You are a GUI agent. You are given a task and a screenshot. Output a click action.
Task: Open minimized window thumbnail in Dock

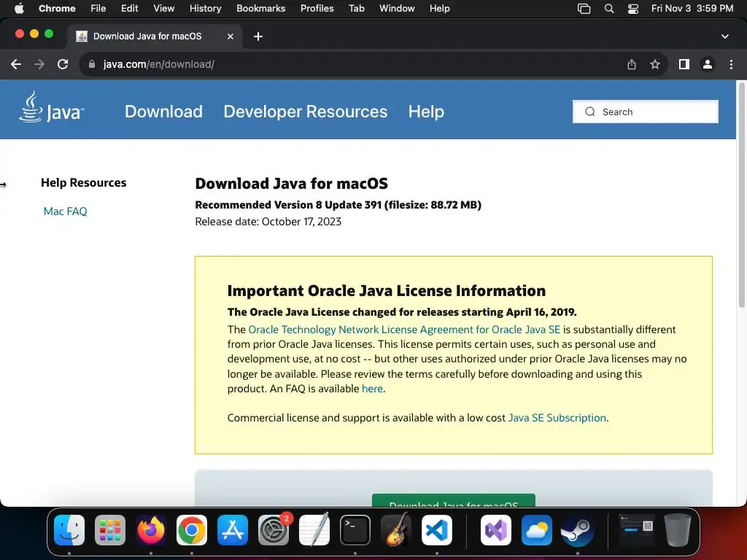click(x=636, y=529)
